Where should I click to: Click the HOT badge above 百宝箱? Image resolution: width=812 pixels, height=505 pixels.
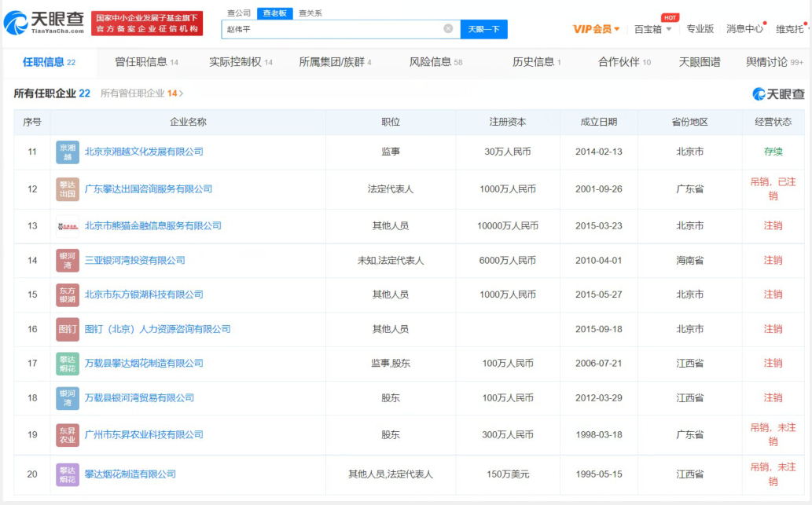670,17
